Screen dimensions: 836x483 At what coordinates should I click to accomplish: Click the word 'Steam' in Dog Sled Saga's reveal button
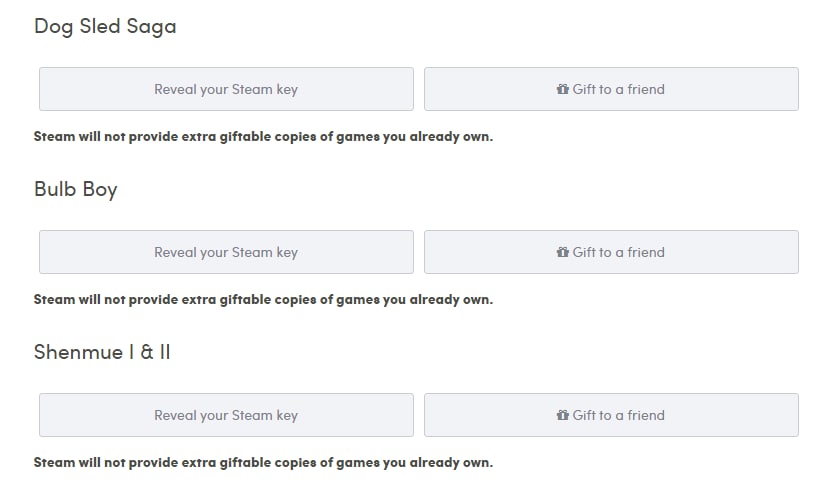click(252, 89)
